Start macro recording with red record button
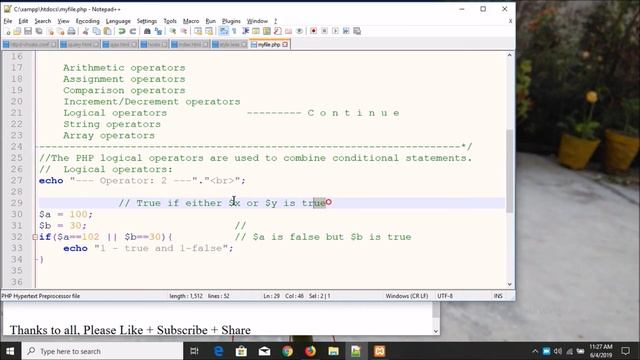The width and height of the screenshot is (640, 360). coord(313,31)
